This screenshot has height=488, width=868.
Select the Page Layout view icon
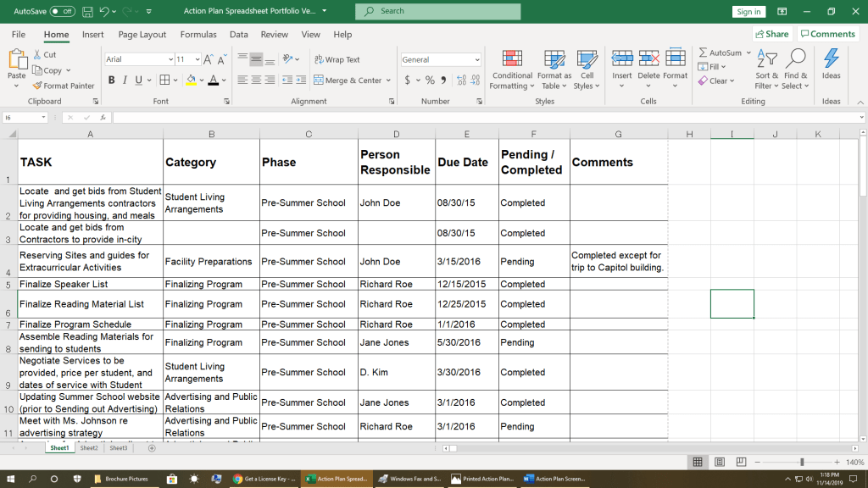point(719,462)
